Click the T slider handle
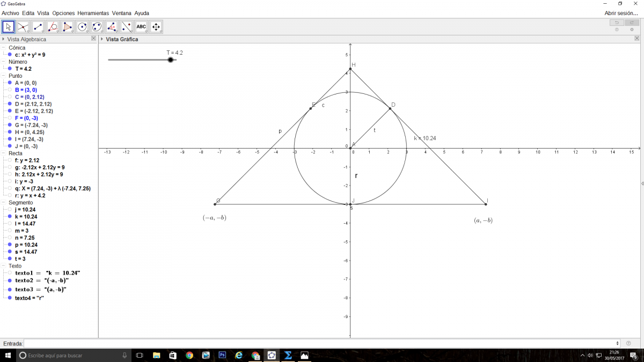The width and height of the screenshot is (644, 362). pos(171,60)
